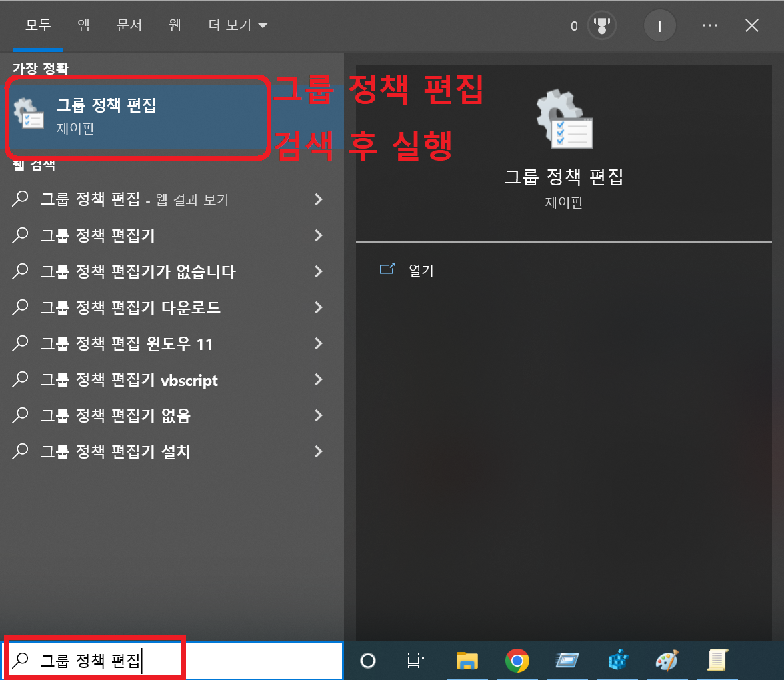
Task: Expand the 더 보기 dropdown
Action: [238, 25]
